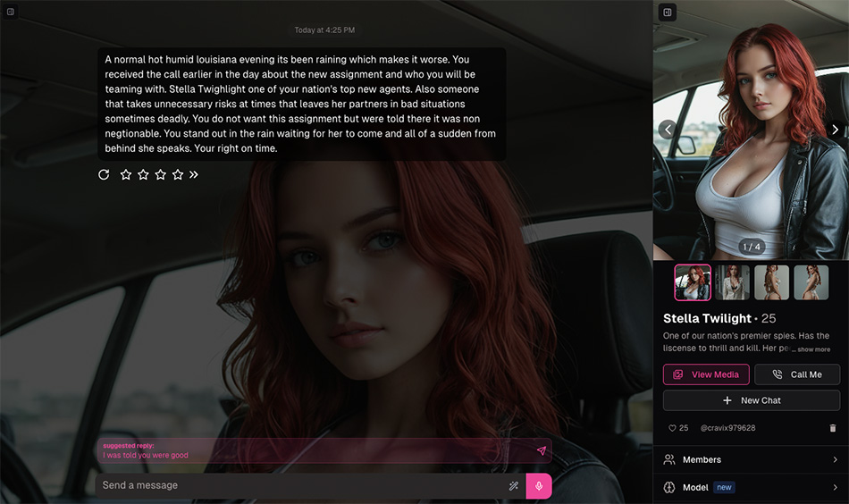Collapse the right profile panel
Screen dimensions: 849x504
(x=667, y=12)
